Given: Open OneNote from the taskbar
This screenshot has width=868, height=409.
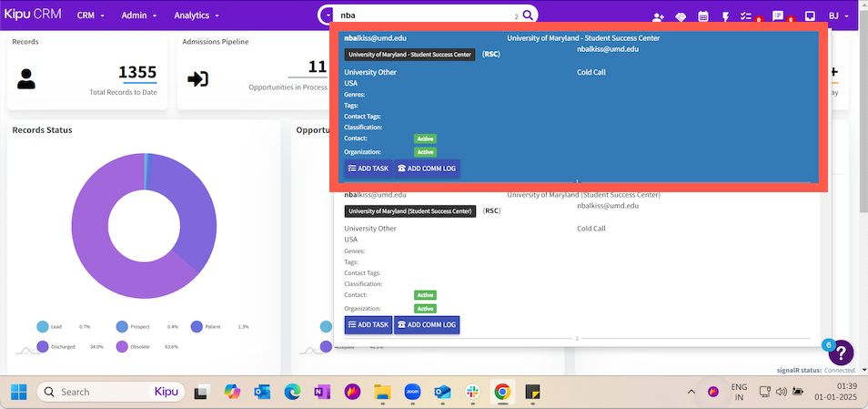Looking at the screenshot, I should (321, 392).
